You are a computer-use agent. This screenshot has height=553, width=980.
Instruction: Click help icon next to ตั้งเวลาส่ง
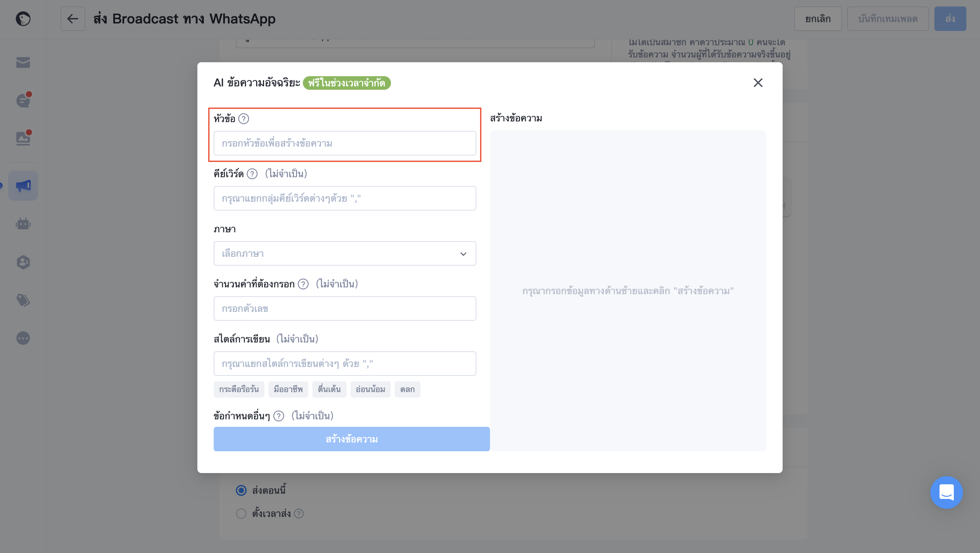pyautogui.click(x=299, y=514)
